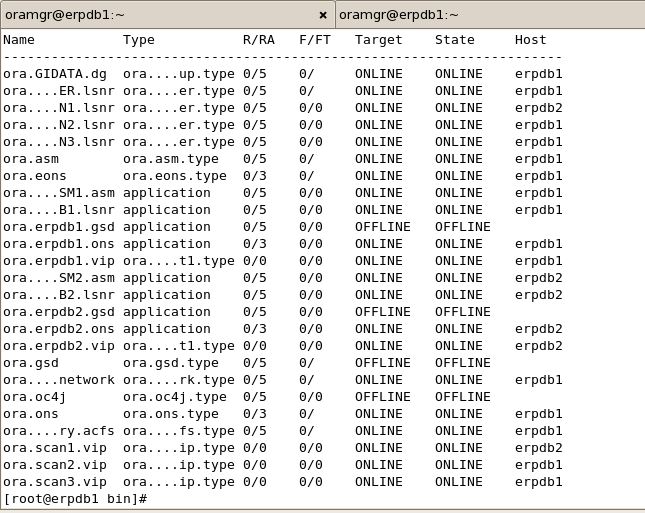Viewport: 645px width, 513px height.
Task: Click erpdb2 host in ora.scan1.vip row
Action: [538, 448]
